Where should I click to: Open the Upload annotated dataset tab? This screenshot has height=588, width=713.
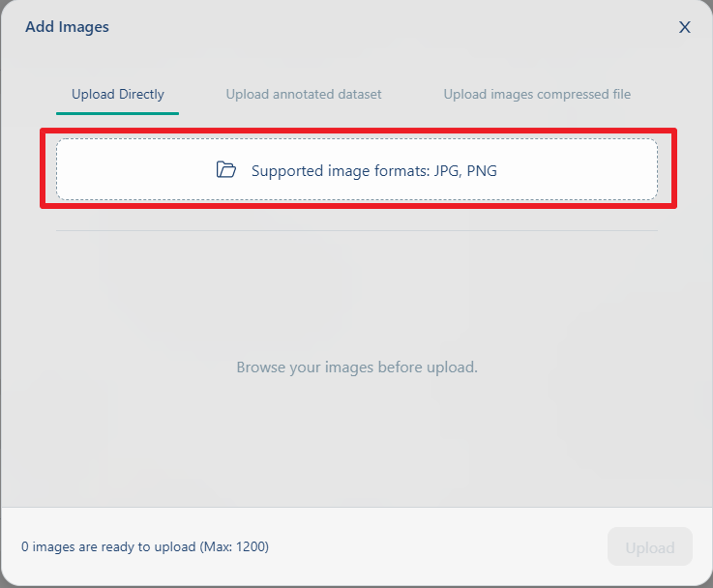[304, 94]
